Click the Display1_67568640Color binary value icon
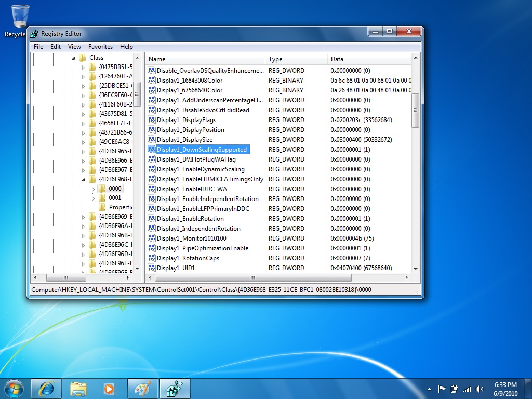Viewport: 532px width, 399px height. point(152,90)
